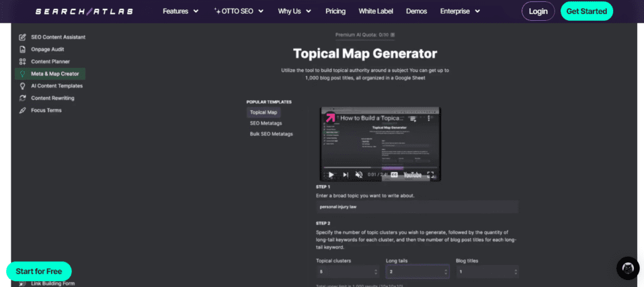Adjust the Topical clusters stepper arrows
644x287 pixels.
pyautogui.click(x=376, y=272)
